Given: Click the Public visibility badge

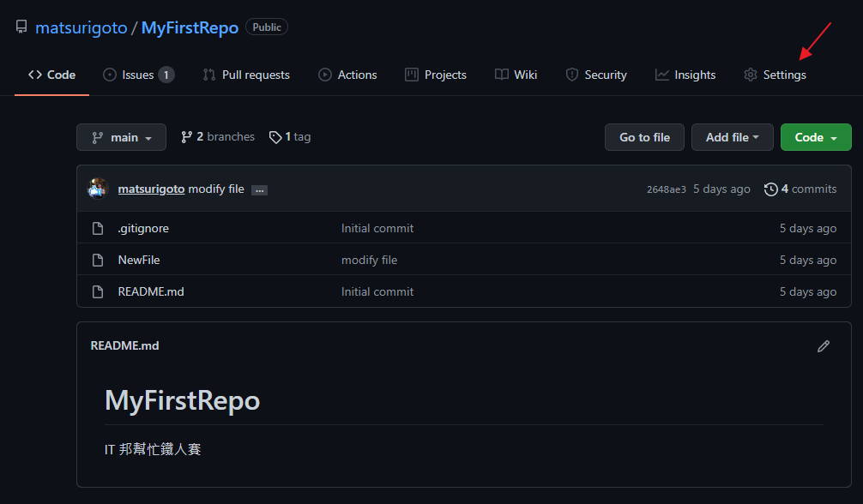Looking at the screenshot, I should [267, 27].
